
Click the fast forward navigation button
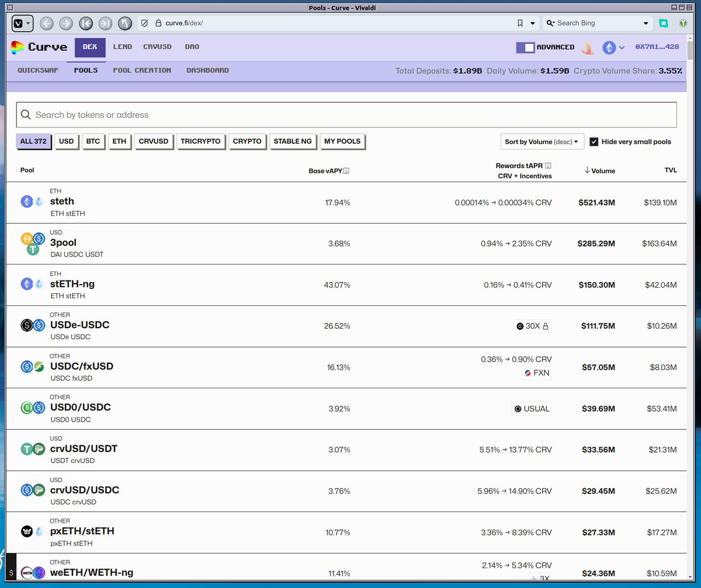pos(105,23)
